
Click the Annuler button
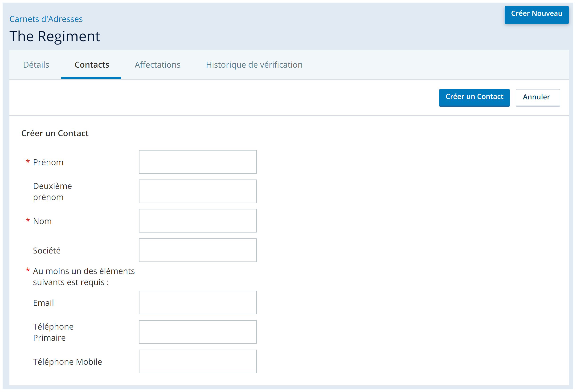(x=537, y=97)
